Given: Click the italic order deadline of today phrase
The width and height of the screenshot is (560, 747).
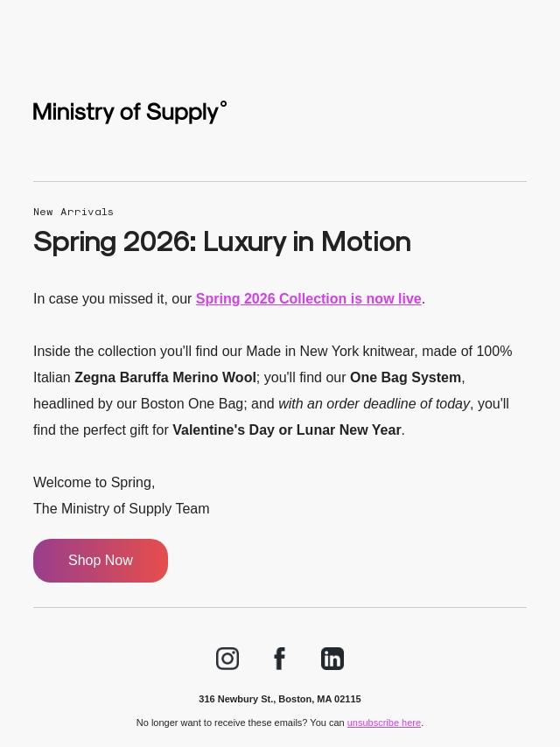Looking at the screenshot, I should [374, 404].
